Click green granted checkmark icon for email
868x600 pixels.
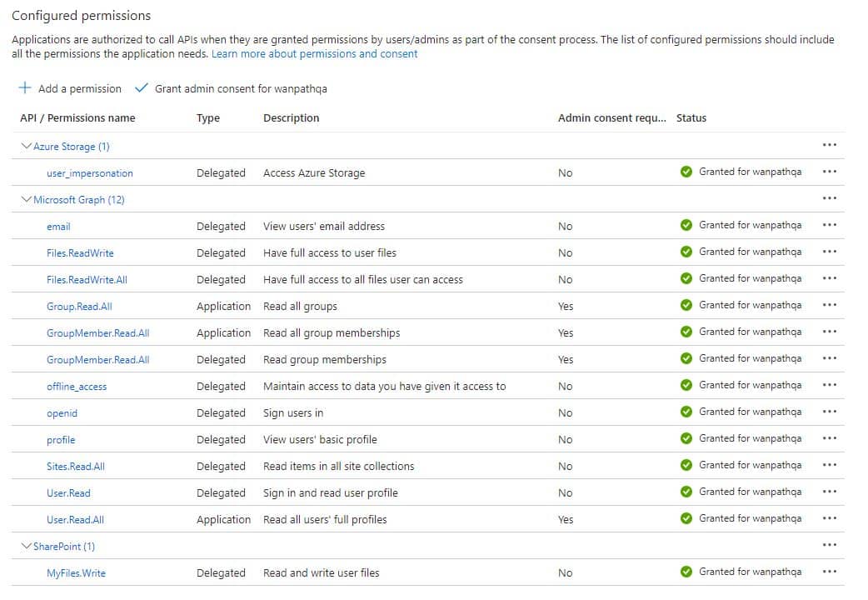686,226
